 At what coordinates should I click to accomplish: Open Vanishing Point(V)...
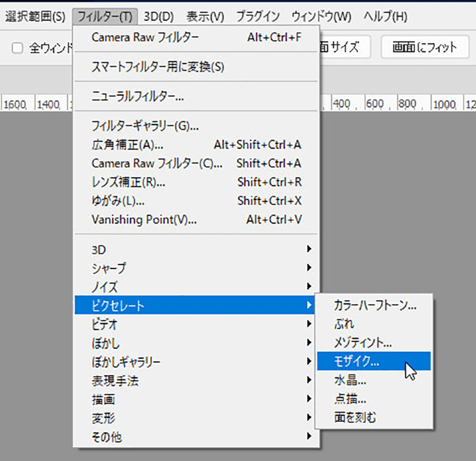(196, 219)
